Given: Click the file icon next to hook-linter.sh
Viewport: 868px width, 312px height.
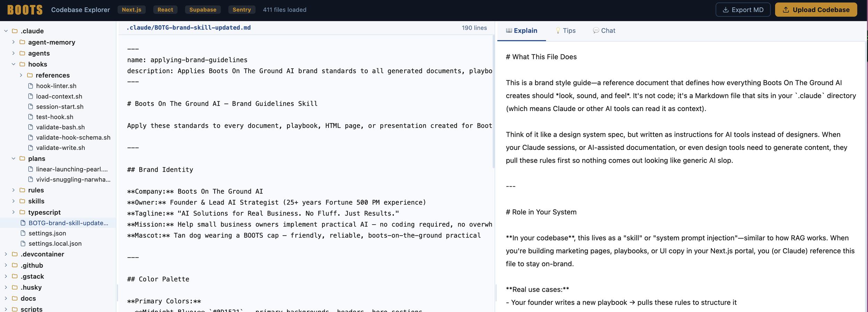Looking at the screenshot, I should pos(31,86).
